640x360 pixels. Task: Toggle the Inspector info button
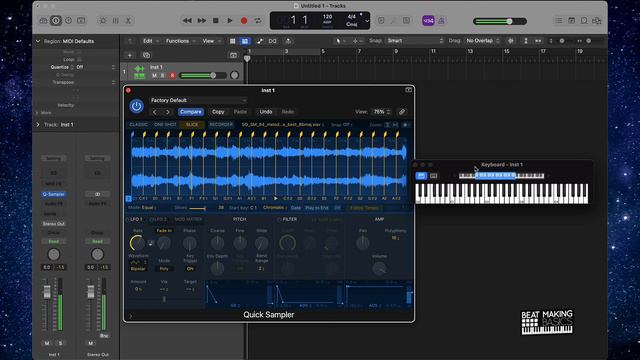56,20
